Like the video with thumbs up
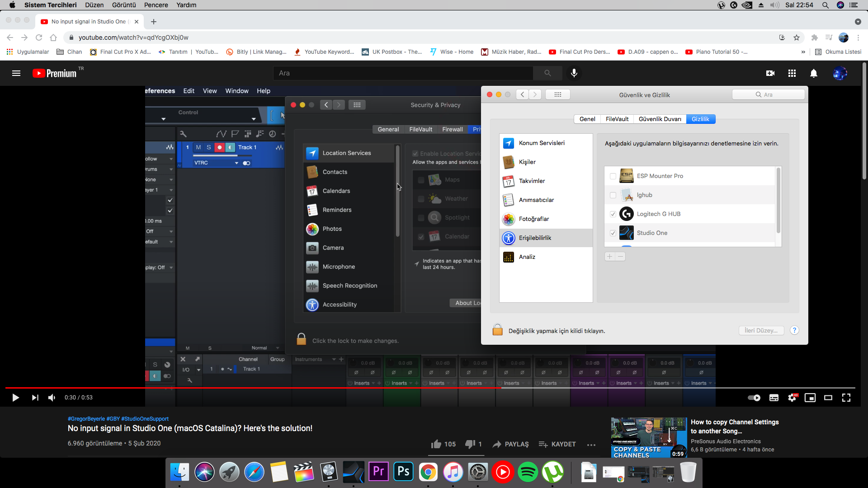 coord(436,444)
